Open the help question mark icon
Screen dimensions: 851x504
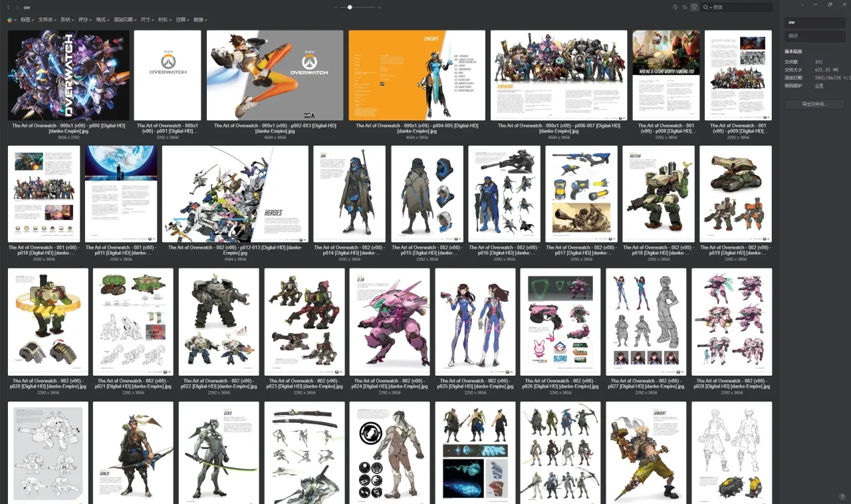click(x=842, y=497)
